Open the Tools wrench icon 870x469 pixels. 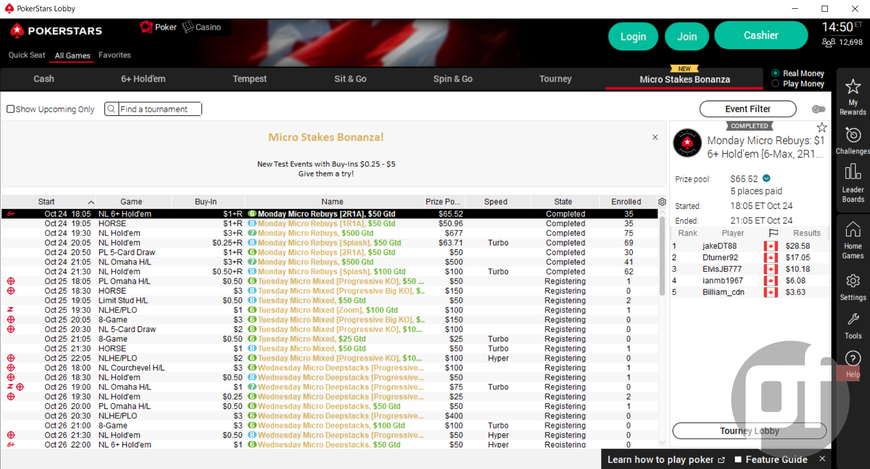(852, 319)
